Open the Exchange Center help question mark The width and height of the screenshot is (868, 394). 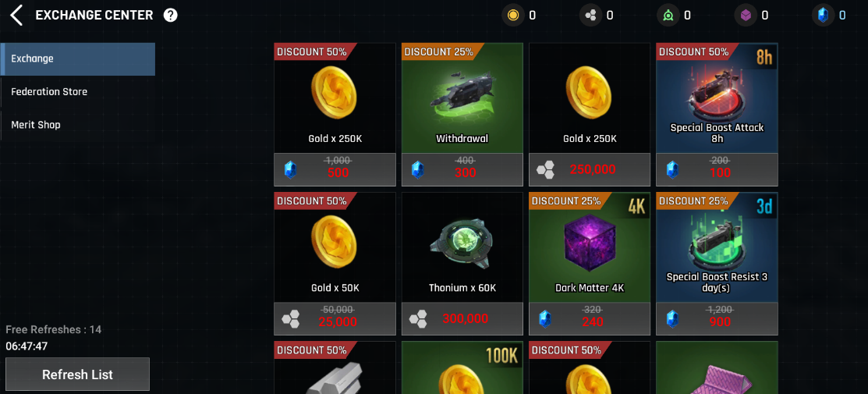pyautogui.click(x=171, y=16)
